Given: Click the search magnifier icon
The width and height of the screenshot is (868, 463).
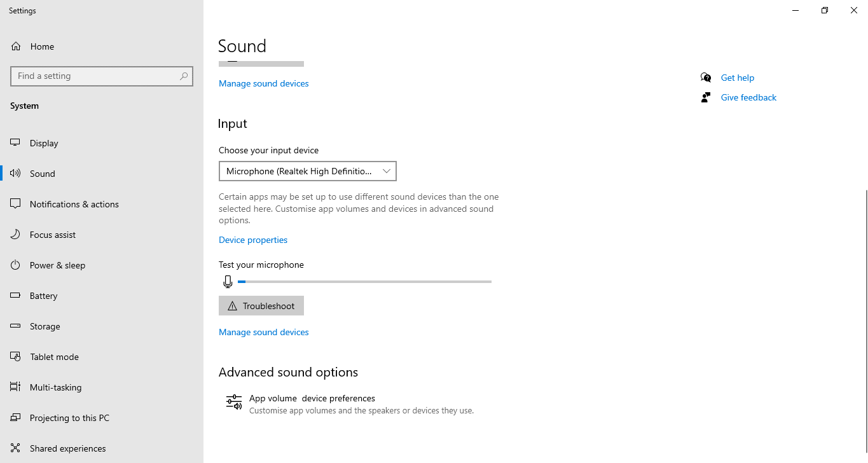Looking at the screenshot, I should (x=184, y=76).
